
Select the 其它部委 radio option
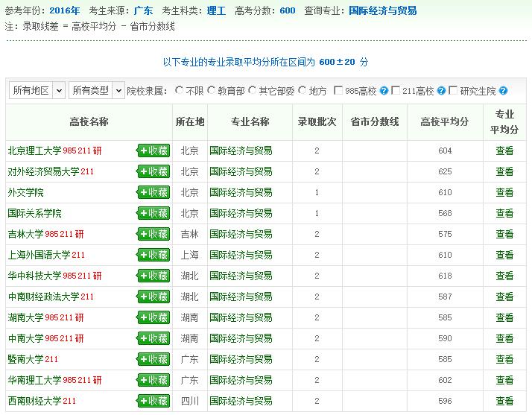[252, 90]
